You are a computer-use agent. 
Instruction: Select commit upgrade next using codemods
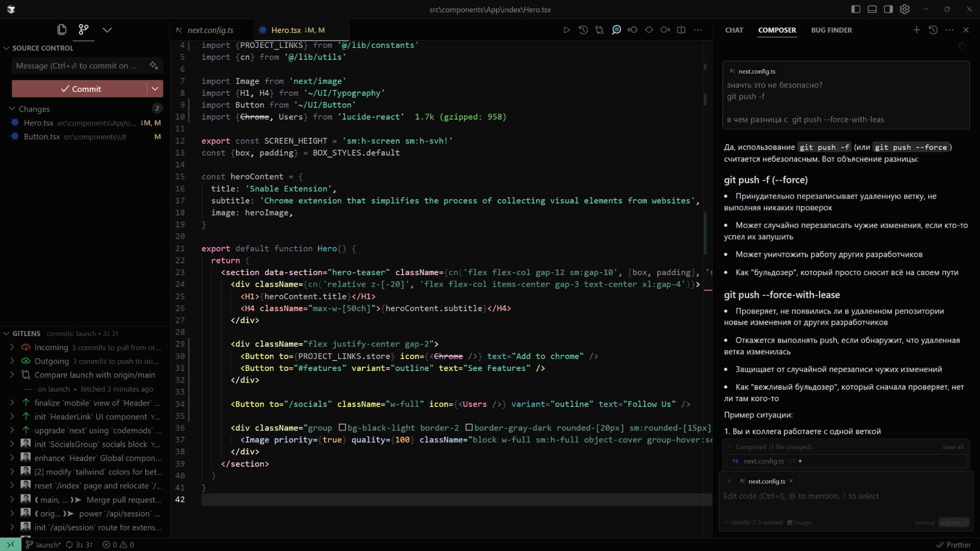coord(85,430)
